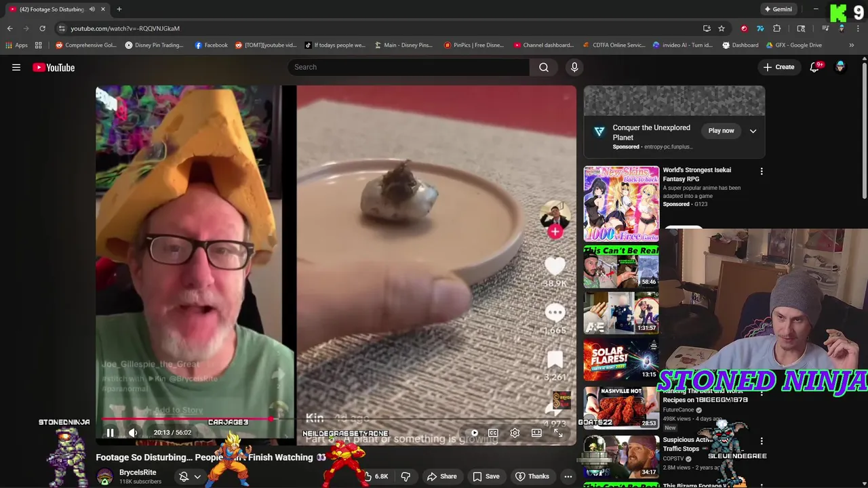This screenshot has height=488, width=868.
Task: Bookmark this page with the star
Action: (x=722, y=28)
